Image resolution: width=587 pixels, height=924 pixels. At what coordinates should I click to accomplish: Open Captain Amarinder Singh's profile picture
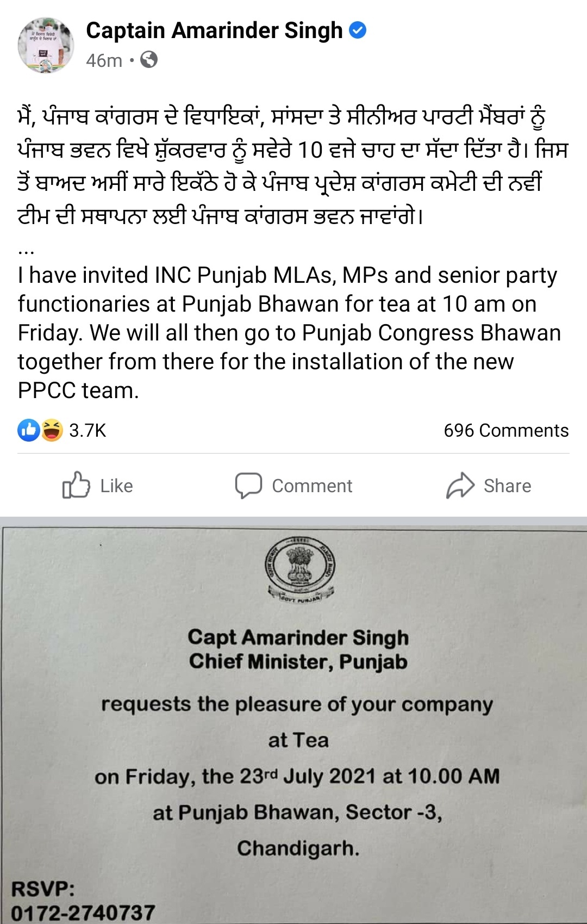[x=46, y=45]
